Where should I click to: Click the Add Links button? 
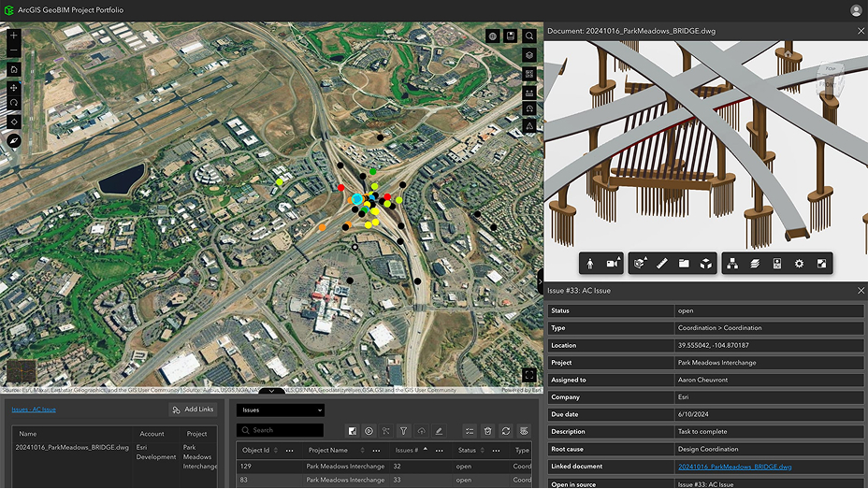point(193,410)
